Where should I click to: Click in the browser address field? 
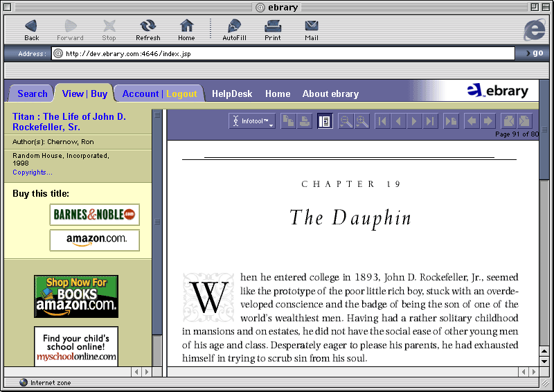pos(284,53)
